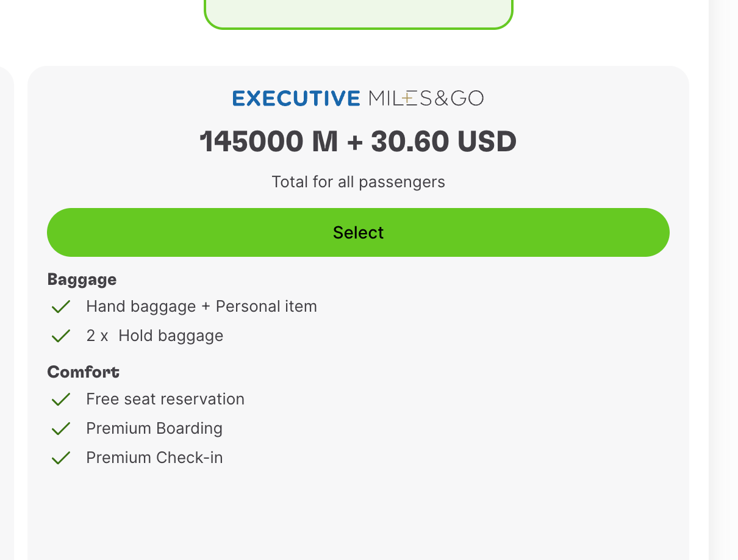Click the Executive Miles&Go logo

click(358, 98)
